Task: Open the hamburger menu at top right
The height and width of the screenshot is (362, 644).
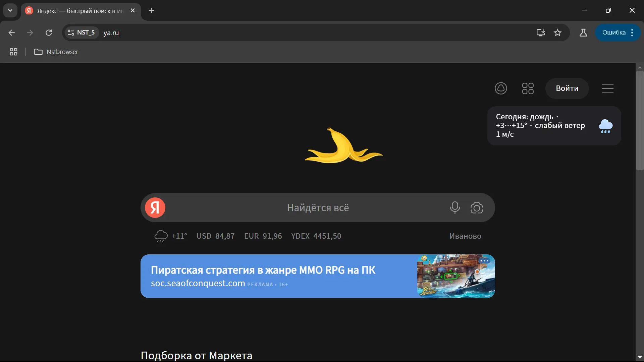Action: [607, 88]
